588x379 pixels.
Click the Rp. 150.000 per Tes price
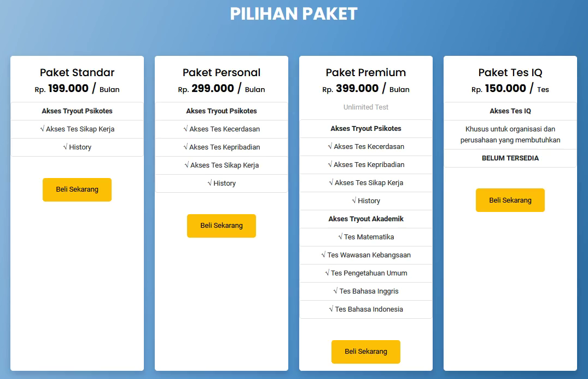tap(505, 89)
